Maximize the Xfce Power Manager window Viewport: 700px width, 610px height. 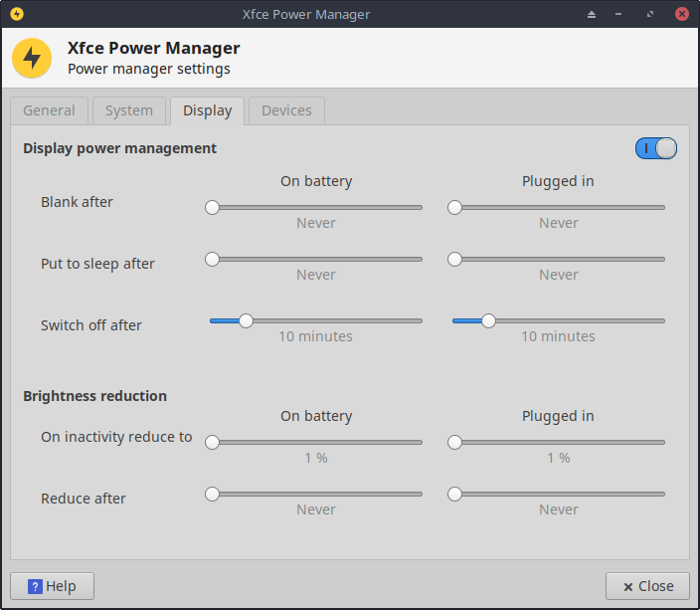coord(650,15)
